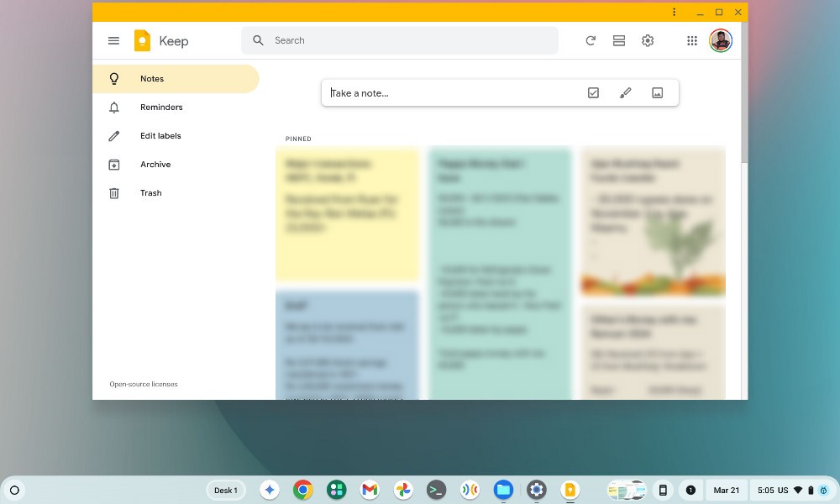This screenshot has width=840, height=504.
Task: Open Google Photos from the shelf
Action: (403, 490)
